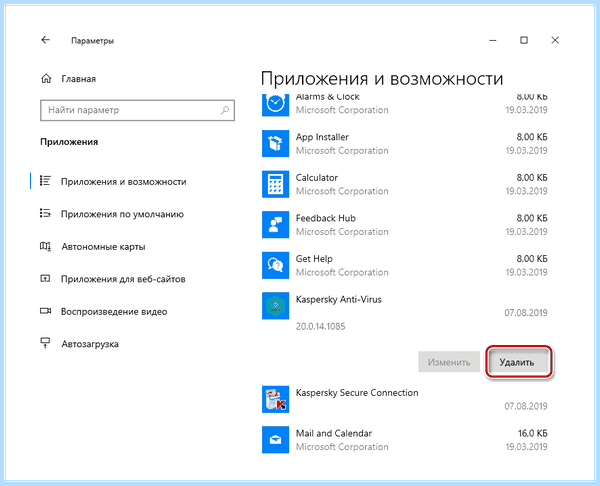The width and height of the screenshot is (600, 486).
Task: Click the 16,0 КБ size of Mail and Calendar
Action: click(533, 433)
